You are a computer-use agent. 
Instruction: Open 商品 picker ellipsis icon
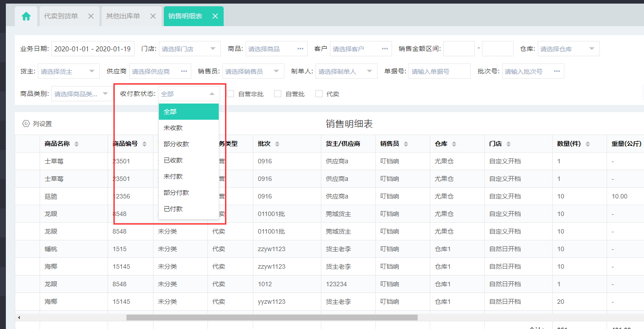(300, 49)
